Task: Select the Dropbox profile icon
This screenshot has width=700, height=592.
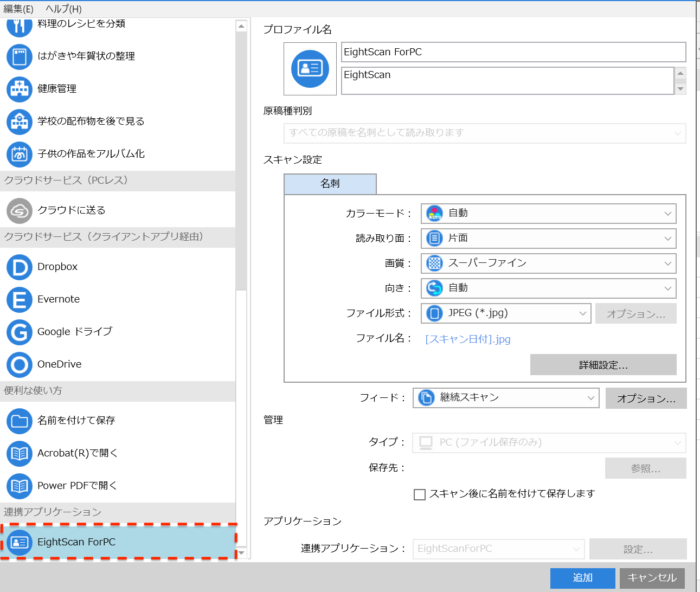Action: (20, 267)
